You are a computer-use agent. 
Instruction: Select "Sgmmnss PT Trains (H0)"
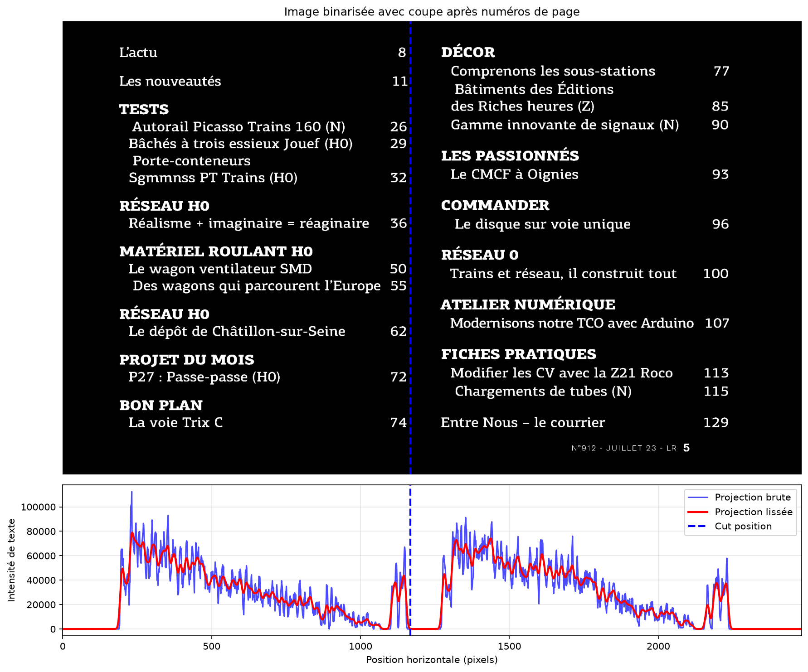coord(213,178)
